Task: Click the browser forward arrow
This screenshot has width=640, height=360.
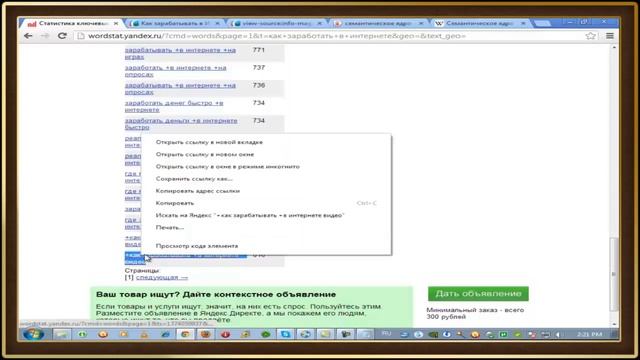Action: point(45,36)
